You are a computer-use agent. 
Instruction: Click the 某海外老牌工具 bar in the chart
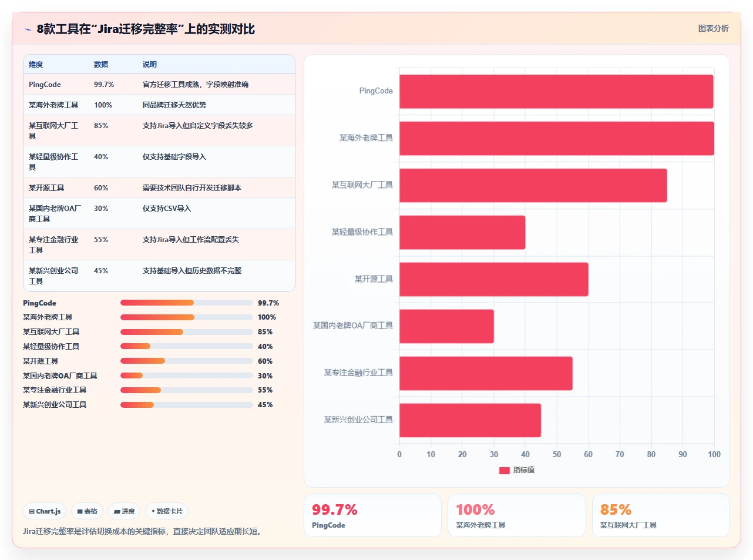point(557,139)
